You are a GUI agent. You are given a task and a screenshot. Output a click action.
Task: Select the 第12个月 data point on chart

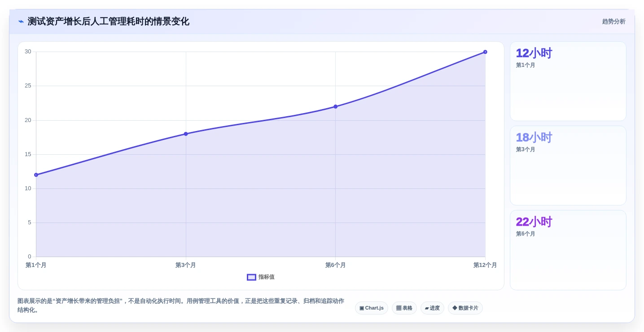click(x=485, y=52)
